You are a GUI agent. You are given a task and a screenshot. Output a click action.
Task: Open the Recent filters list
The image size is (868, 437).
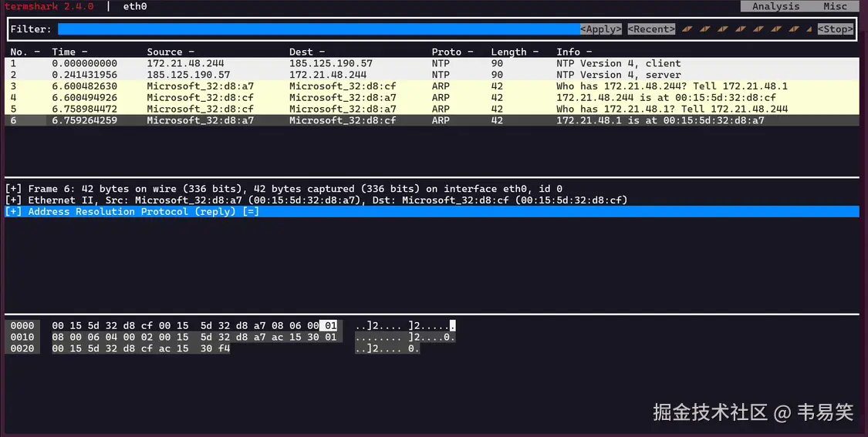coord(651,29)
